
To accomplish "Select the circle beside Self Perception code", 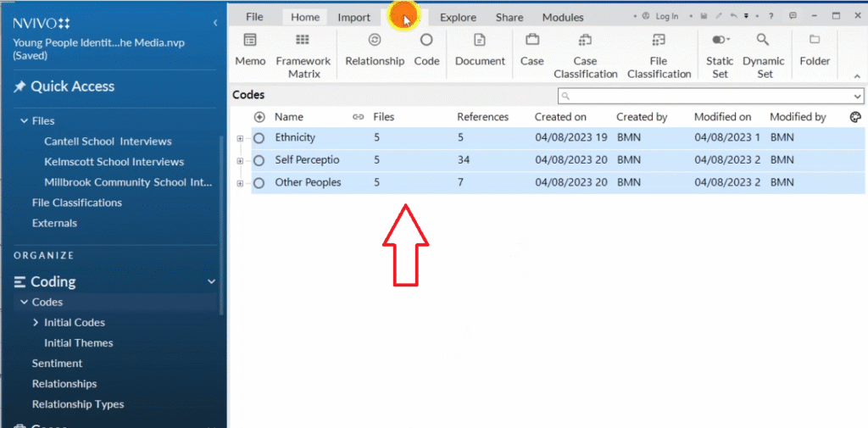I will [x=259, y=160].
